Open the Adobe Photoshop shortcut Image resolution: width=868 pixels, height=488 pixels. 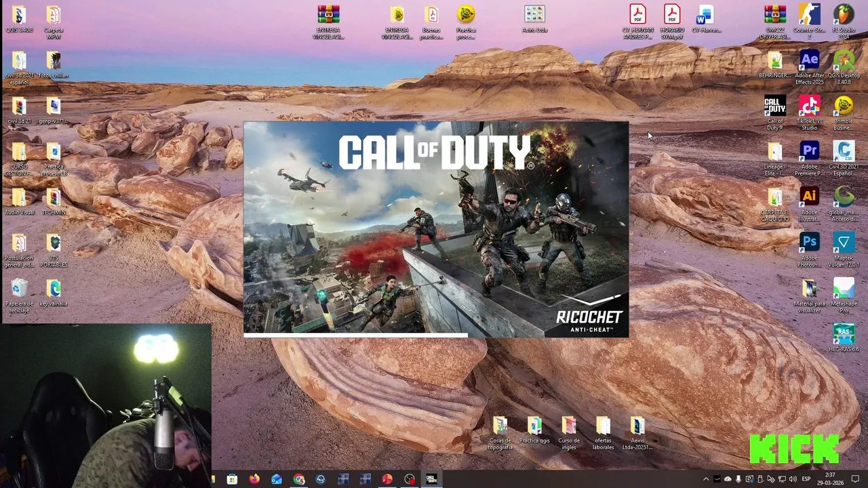tap(810, 251)
